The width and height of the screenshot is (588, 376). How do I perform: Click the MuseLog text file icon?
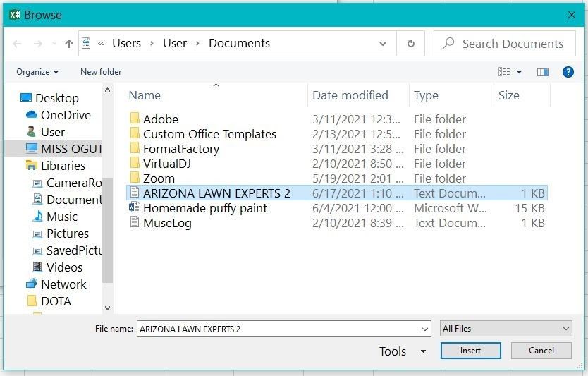coord(135,222)
